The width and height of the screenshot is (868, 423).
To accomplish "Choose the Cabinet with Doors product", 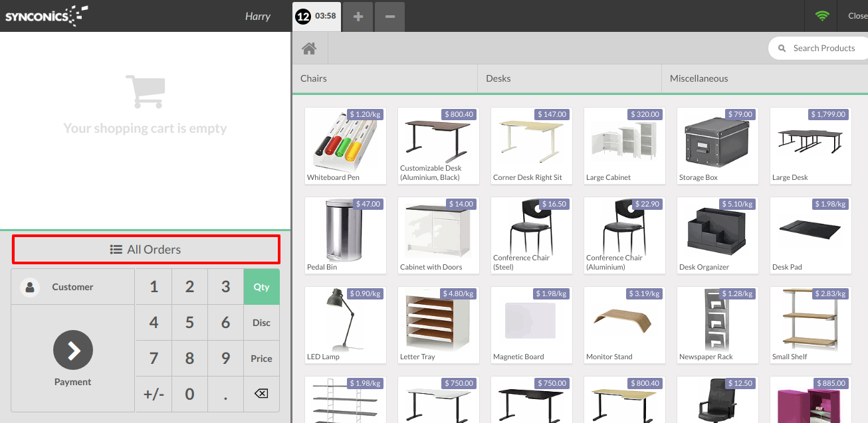I will click(x=439, y=236).
